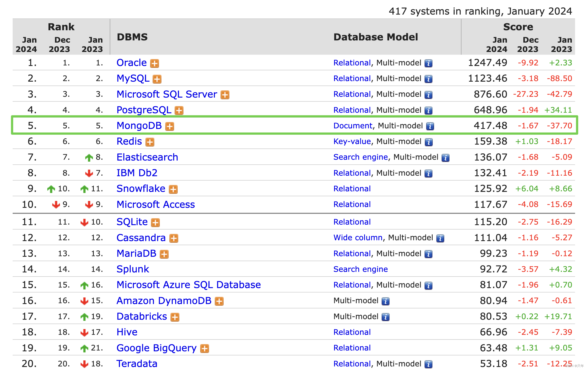Image resolution: width=588 pixels, height=370 pixels.
Task: Click the plus icon next to Cassandra
Action: pos(174,238)
